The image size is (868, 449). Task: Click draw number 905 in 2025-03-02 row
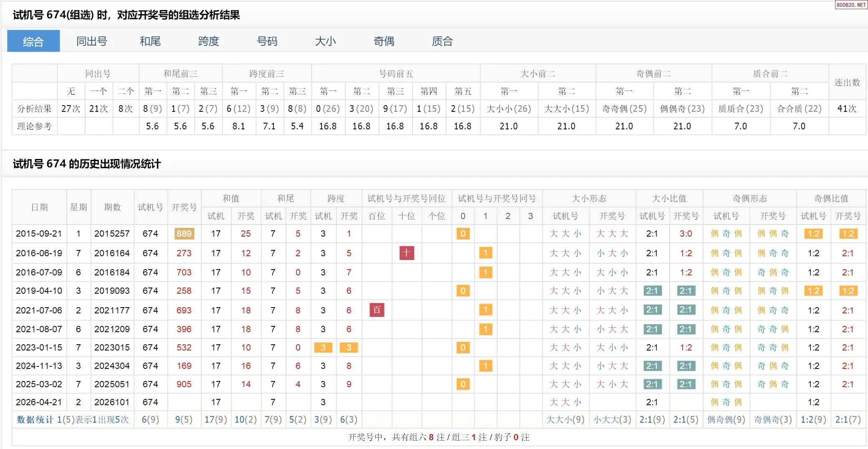tap(184, 384)
